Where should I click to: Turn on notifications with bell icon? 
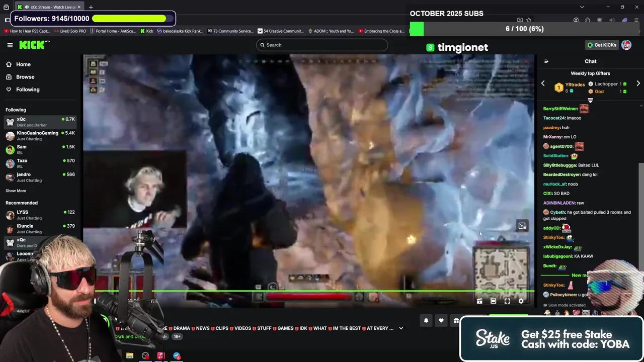coord(426,321)
